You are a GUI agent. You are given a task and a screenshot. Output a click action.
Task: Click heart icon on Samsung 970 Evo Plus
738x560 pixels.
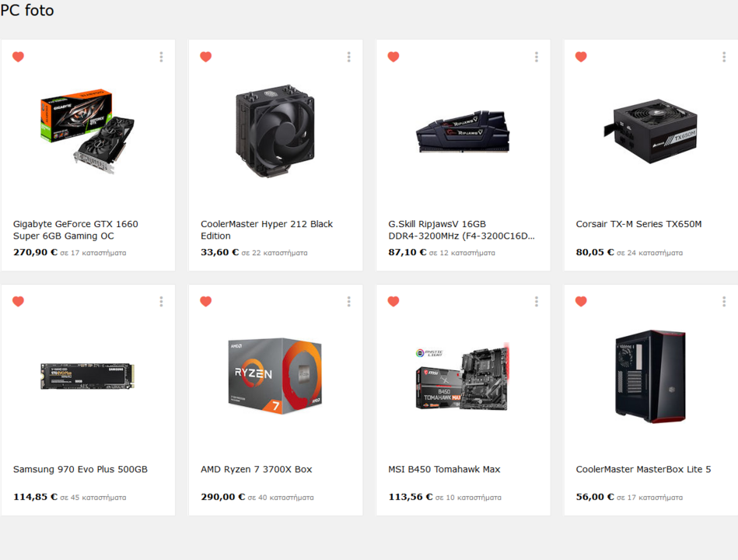click(19, 301)
